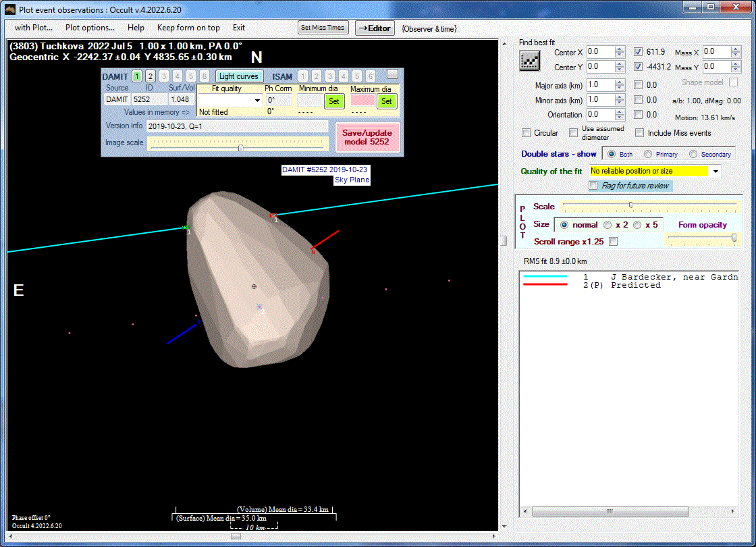Expand the Fit quality combo box
The image size is (756, 547).
tap(258, 101)
